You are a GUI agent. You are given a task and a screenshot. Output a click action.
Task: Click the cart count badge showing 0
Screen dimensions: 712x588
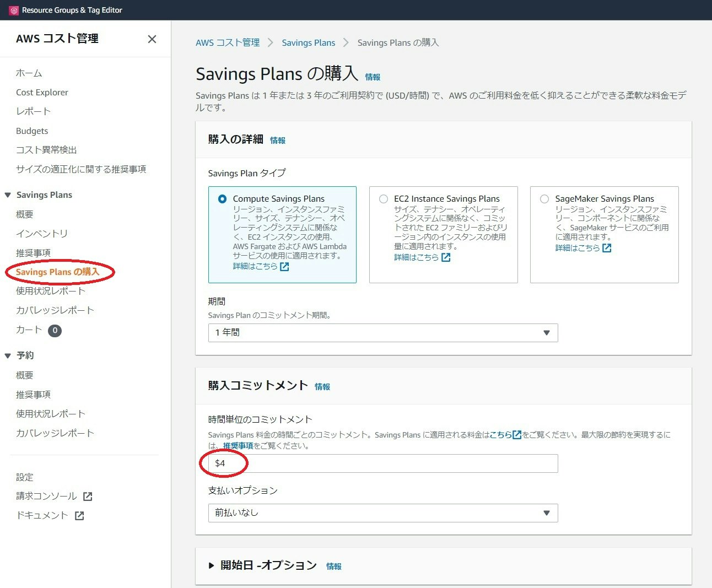[55, 331]
